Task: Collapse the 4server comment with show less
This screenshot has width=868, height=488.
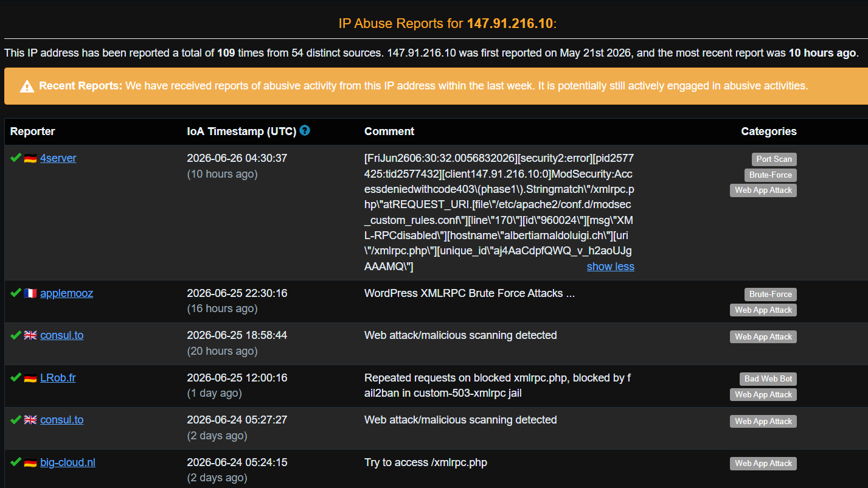Action: point(610,267)
